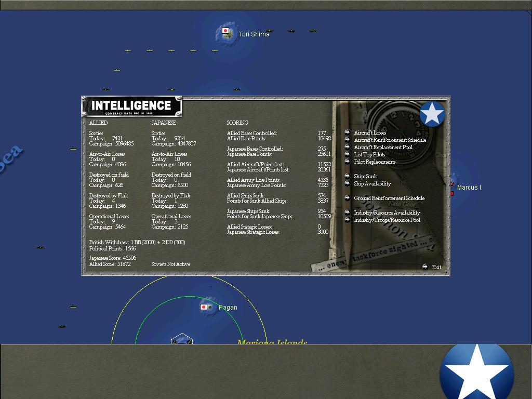The image size is (532, 399).
Task: Click the Japanese Base Points value 23611
Action: tap(324, 154)
